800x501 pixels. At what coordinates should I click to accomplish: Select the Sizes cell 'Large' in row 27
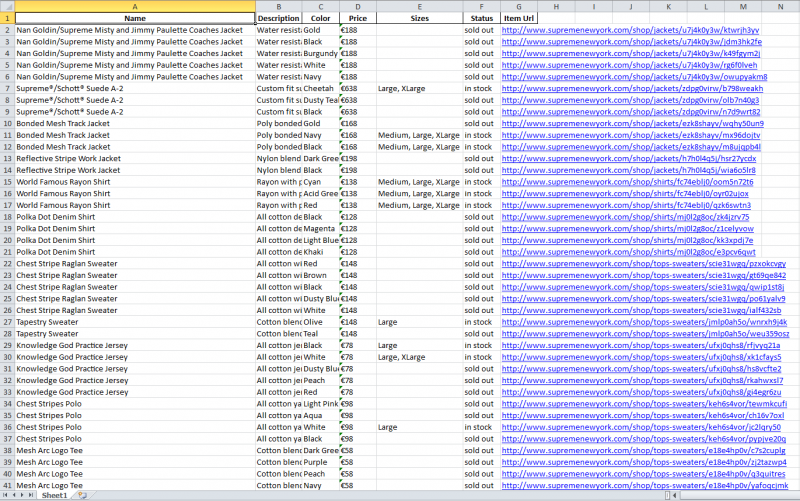419,322
